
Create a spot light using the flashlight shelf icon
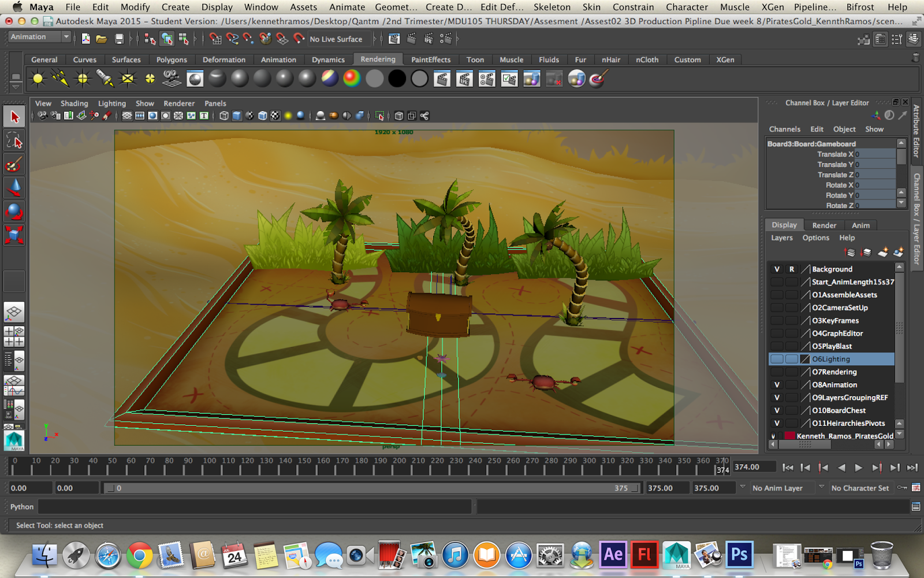pyautogui.click(x=106, y=78)
